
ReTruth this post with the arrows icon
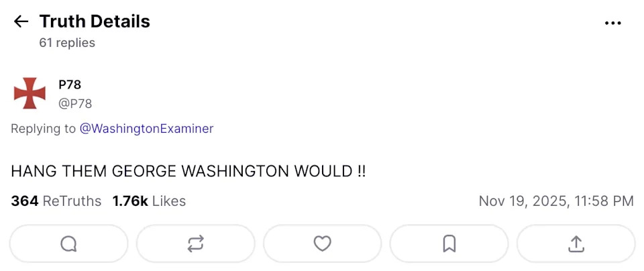(x=195, y=243)
